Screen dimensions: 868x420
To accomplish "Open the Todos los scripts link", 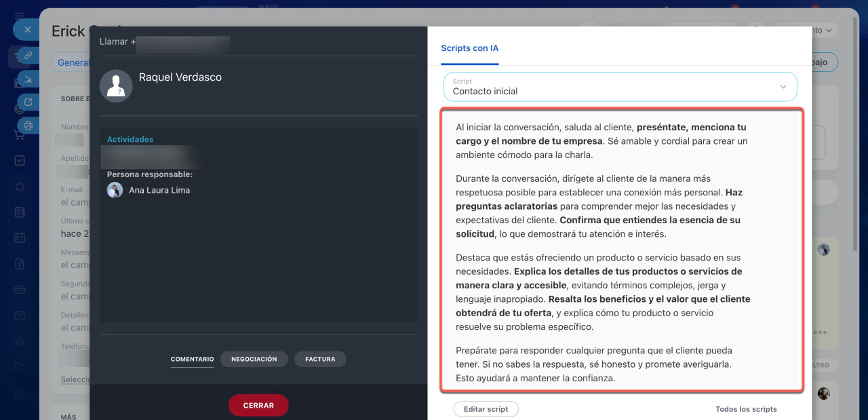I will pos(746,409).
